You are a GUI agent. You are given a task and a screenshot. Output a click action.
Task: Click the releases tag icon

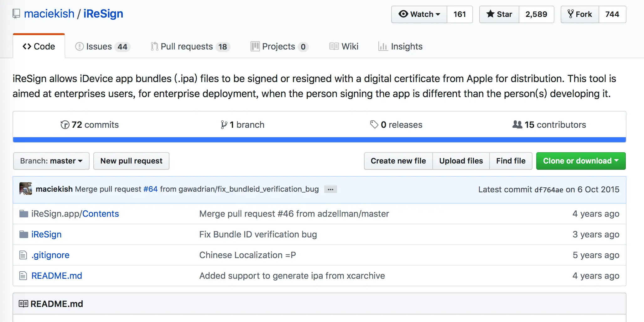coord(374,124)
